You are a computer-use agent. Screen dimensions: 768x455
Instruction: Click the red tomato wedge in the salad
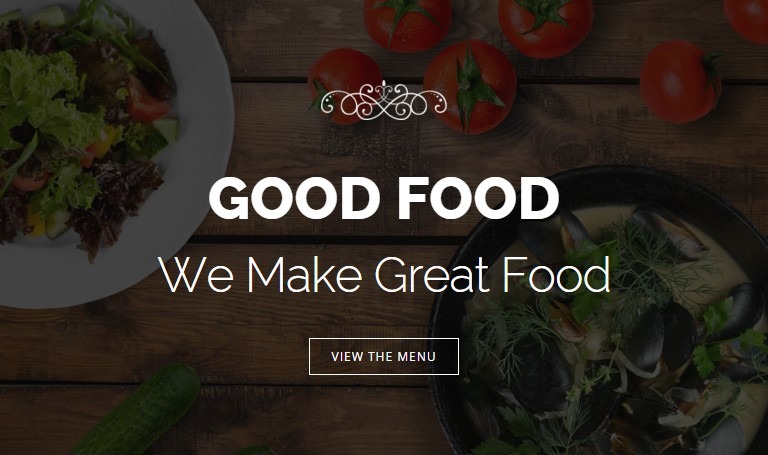[x=145, y=100]
